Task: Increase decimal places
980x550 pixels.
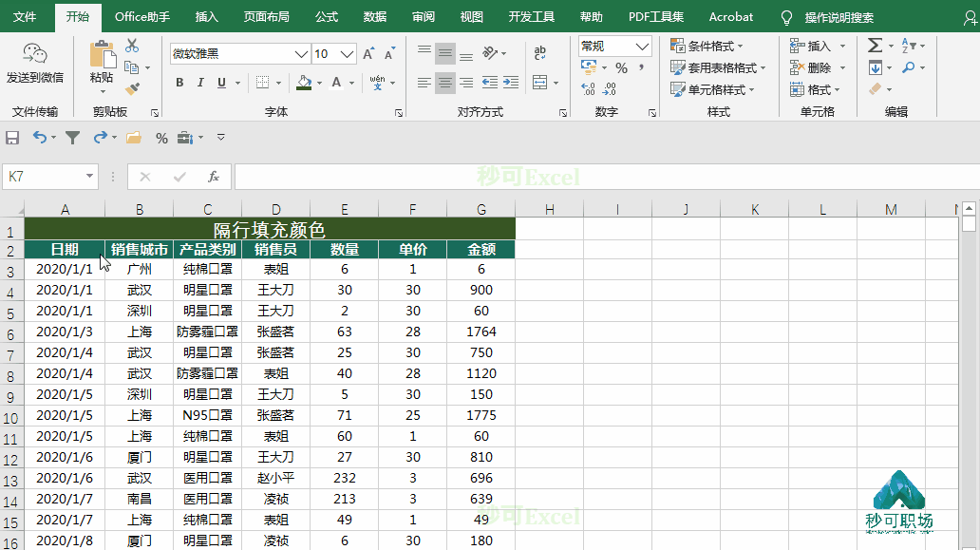Action: 588,89
